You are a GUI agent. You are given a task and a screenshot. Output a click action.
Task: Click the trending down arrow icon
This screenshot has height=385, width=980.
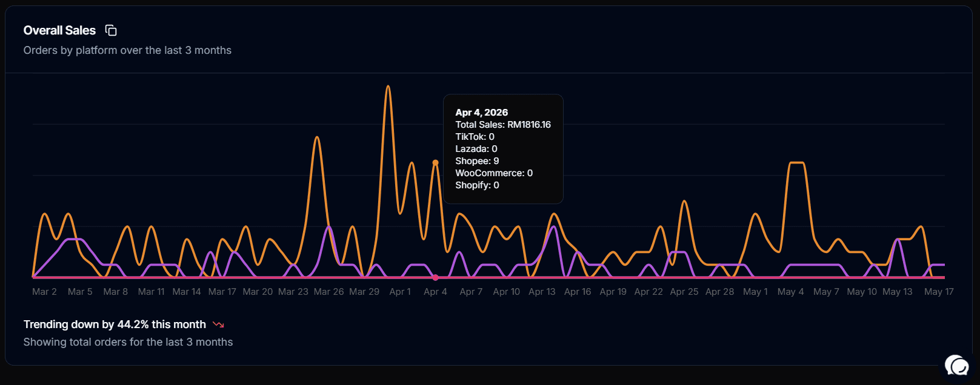tap(219, 325)
